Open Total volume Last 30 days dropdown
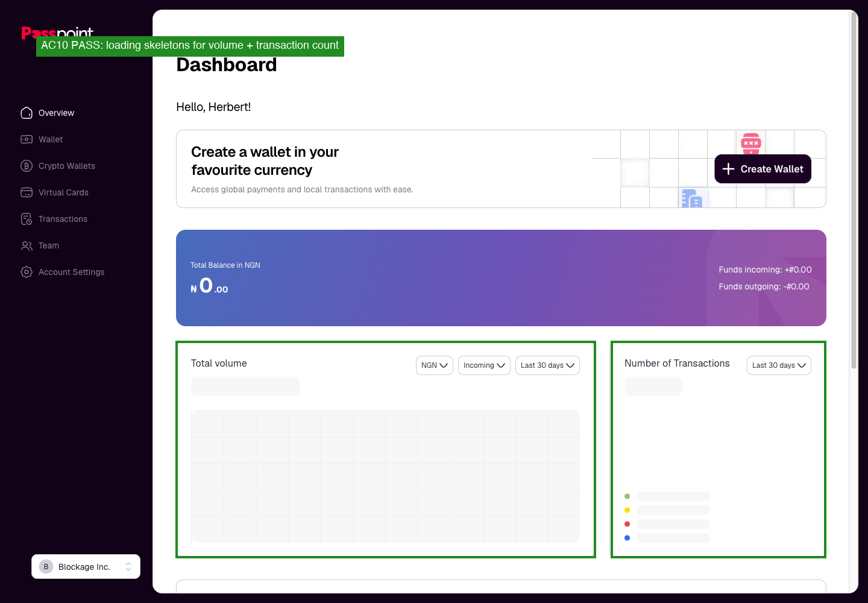Screen dimensions: 868x603 click(547, 365)
